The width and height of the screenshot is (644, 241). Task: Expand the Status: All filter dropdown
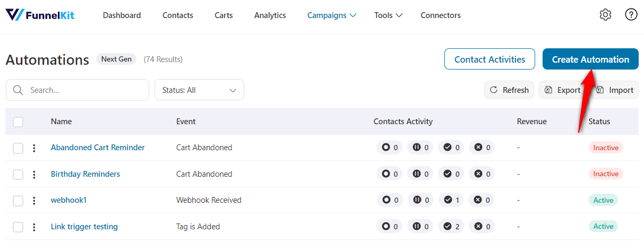coord(199,90)
